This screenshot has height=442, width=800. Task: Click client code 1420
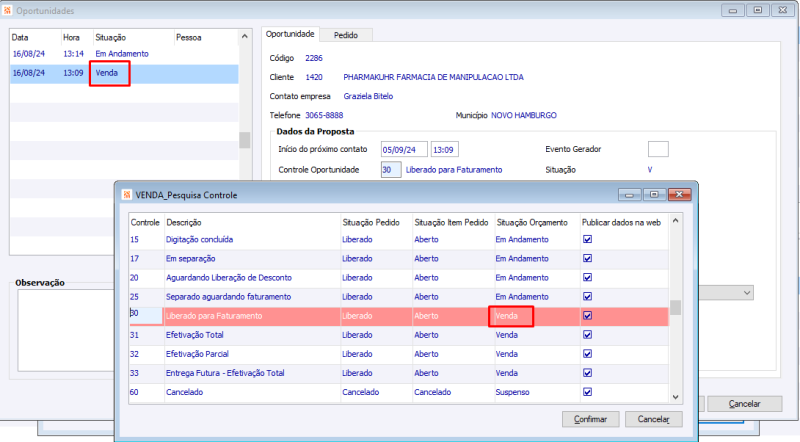[314, 77]
